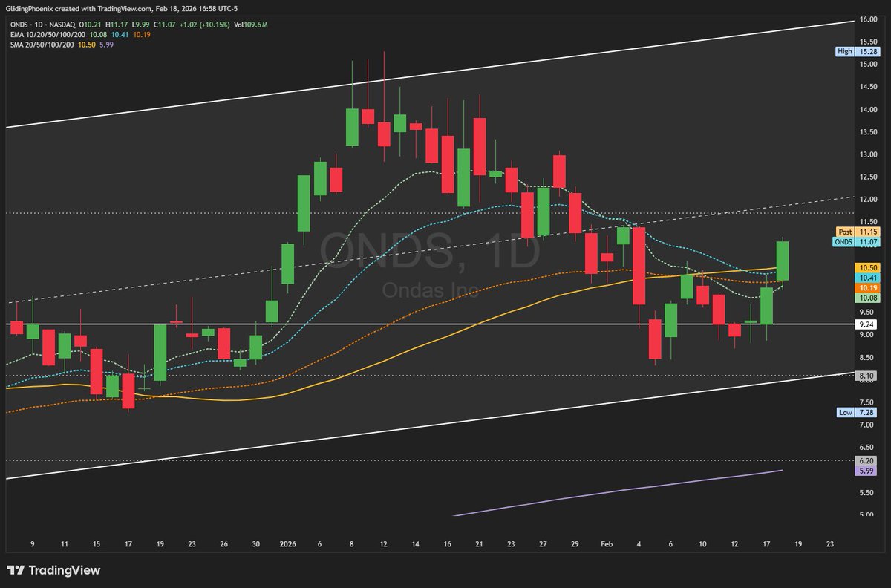Click the 14.00 tick on the price axis
The height and width of the screenshot is (588, 891).
point(867,110)
